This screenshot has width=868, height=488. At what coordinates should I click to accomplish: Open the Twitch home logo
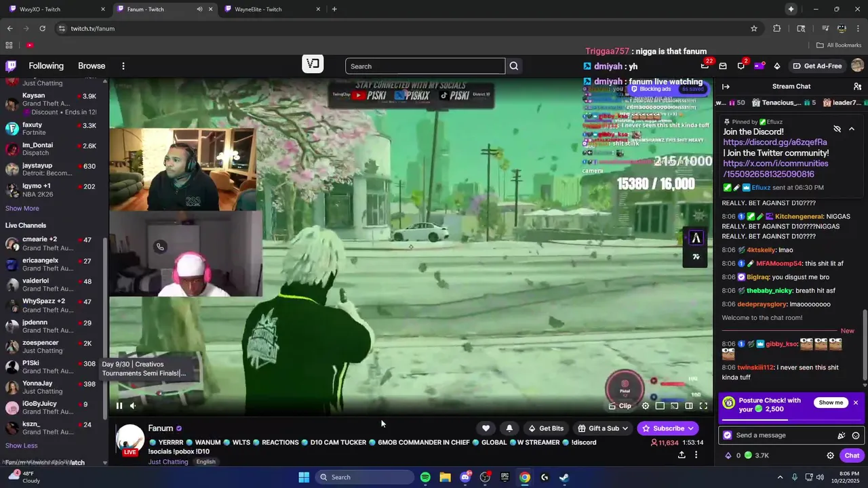11,66
